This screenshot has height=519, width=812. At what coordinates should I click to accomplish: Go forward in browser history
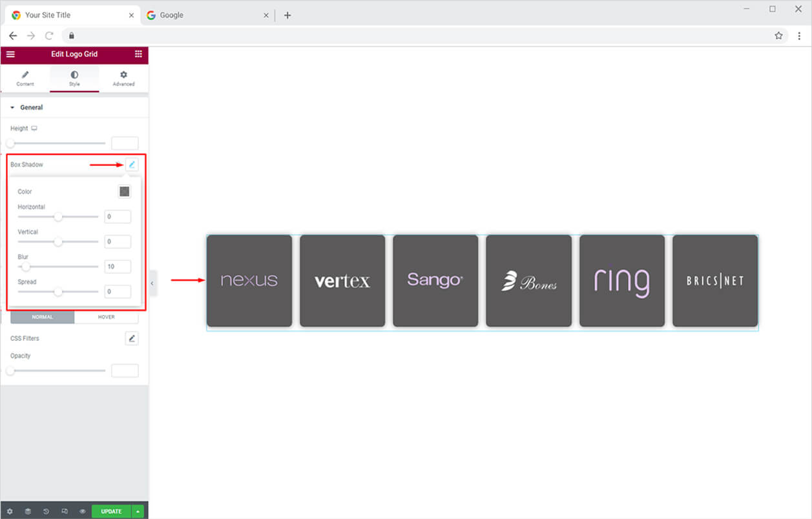pyautogui.click(x=31, y=36)
